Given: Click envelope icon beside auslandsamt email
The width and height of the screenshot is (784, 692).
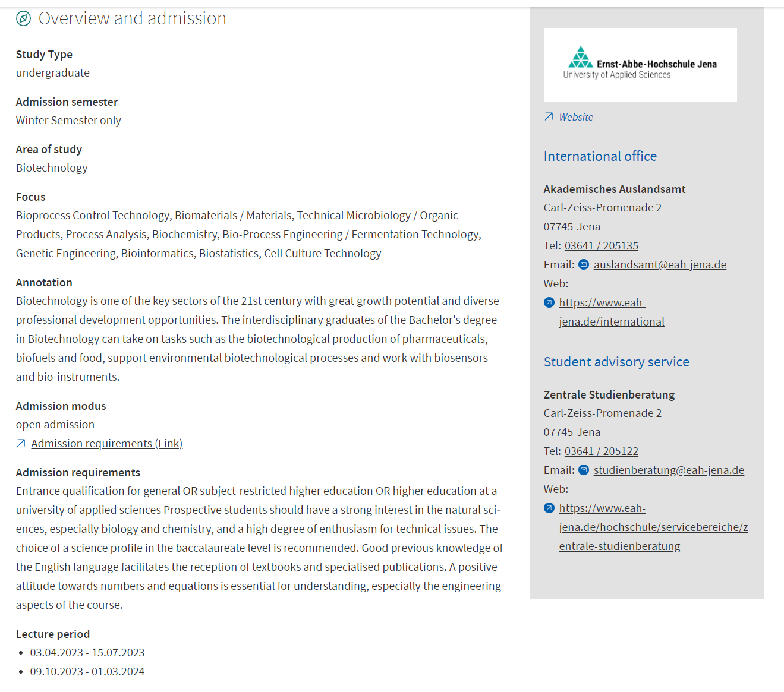Looking at the screenshot, I should pyautogui.click(x=584, y=265).
